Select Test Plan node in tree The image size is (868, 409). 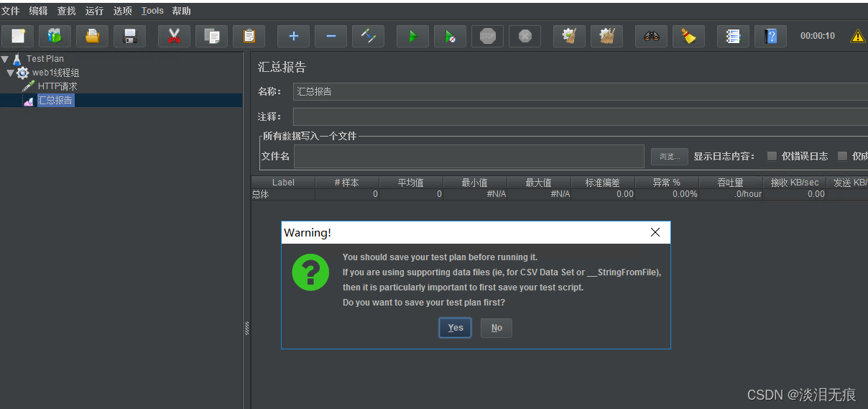click(x=45, y=59)
